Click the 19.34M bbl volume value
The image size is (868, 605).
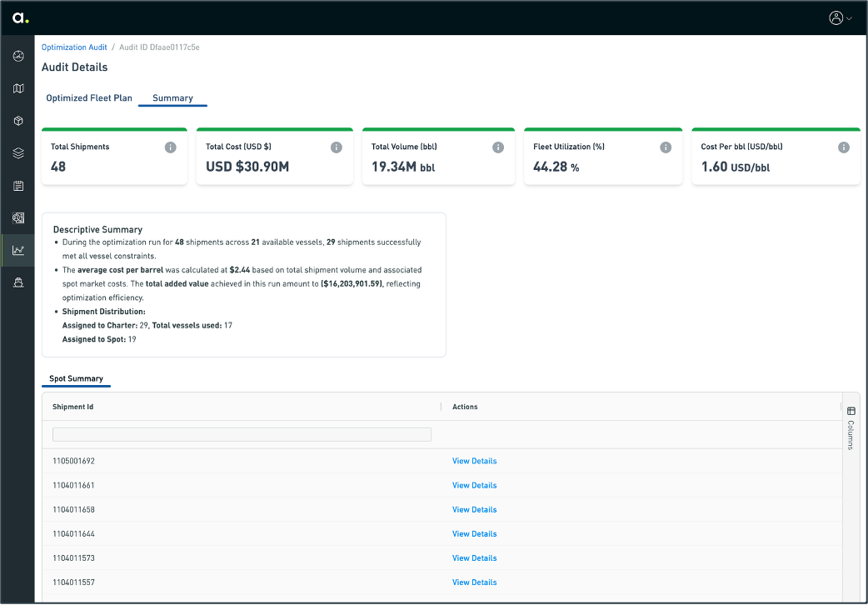tap(403, 167)
